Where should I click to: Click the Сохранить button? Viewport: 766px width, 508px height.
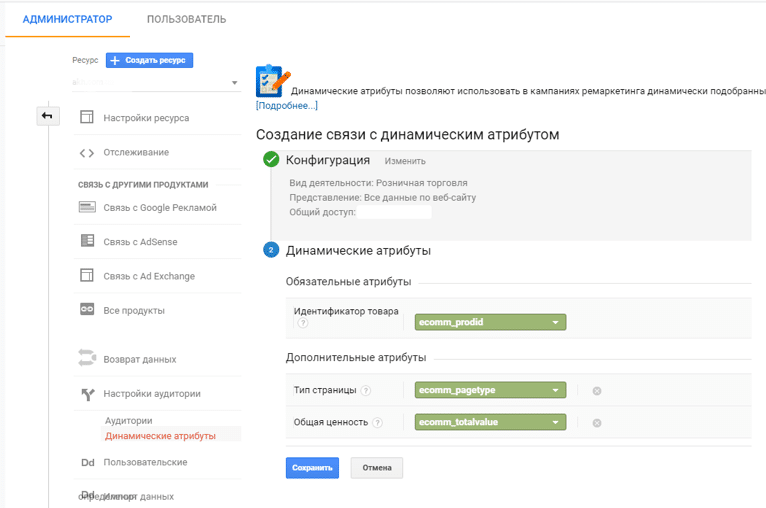pos(312,468)
